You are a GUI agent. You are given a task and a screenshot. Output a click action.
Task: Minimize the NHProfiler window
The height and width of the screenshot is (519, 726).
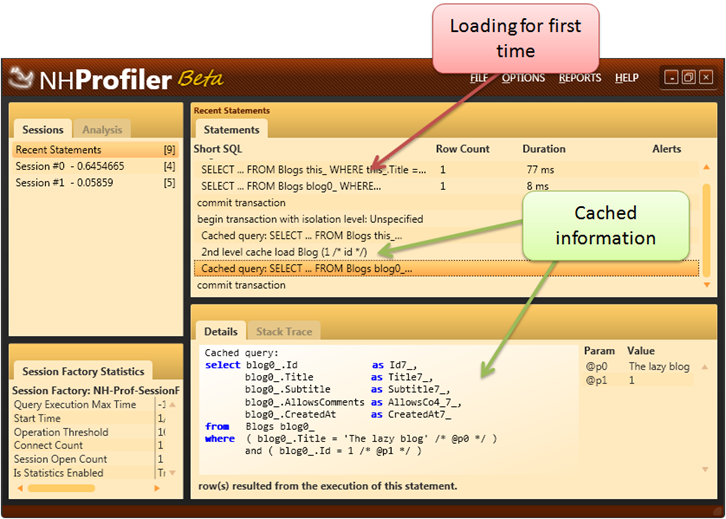[x=671, y=77]
